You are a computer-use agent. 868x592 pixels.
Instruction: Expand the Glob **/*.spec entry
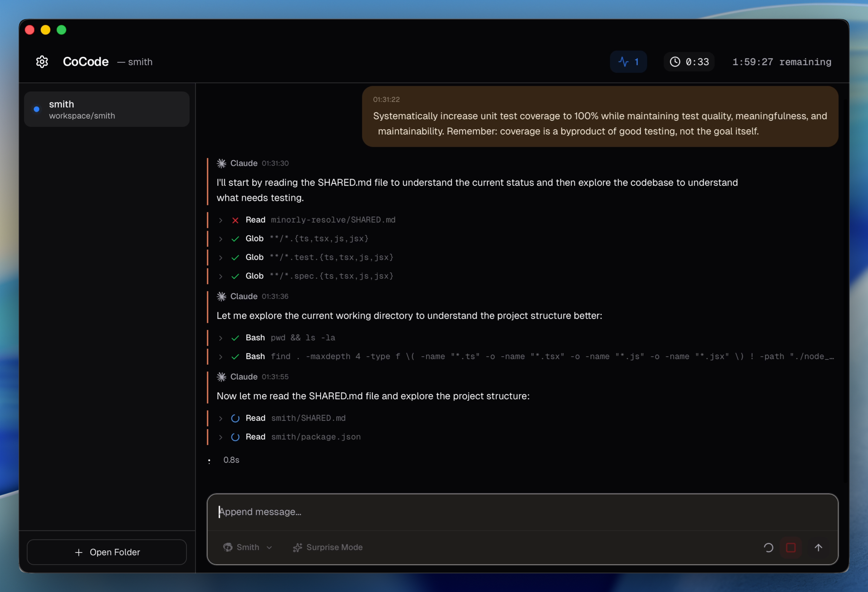[221, 276]
